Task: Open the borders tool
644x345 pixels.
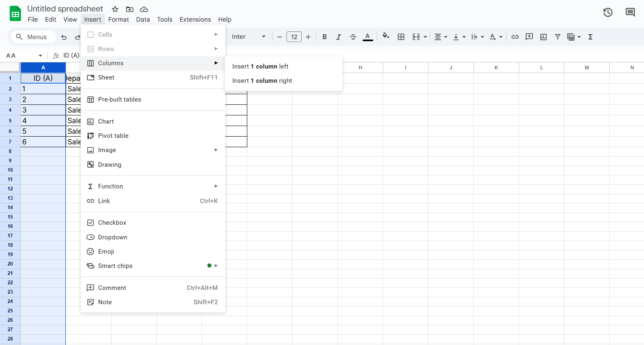Action: click(x=401, y=37)
